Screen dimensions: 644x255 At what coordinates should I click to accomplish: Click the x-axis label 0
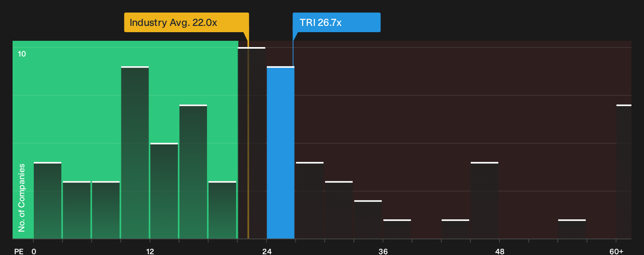click(34, 251)
